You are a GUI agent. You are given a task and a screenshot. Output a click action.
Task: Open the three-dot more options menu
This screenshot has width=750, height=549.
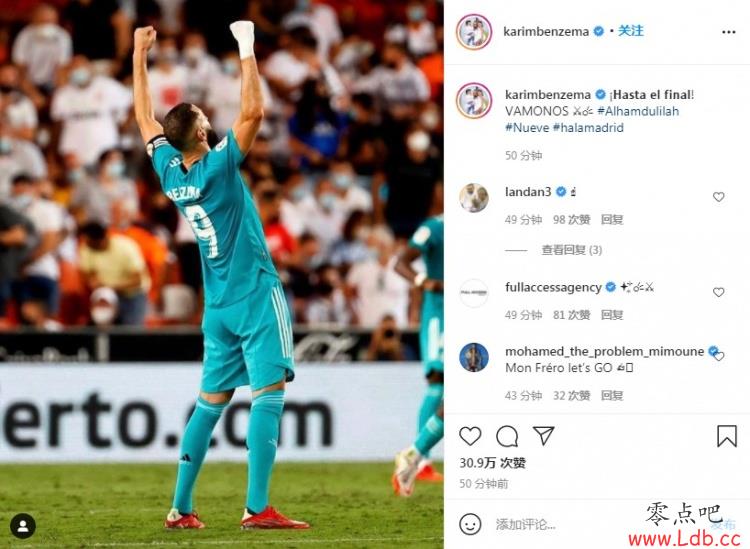pyautogui.click(x=728, y=32)
